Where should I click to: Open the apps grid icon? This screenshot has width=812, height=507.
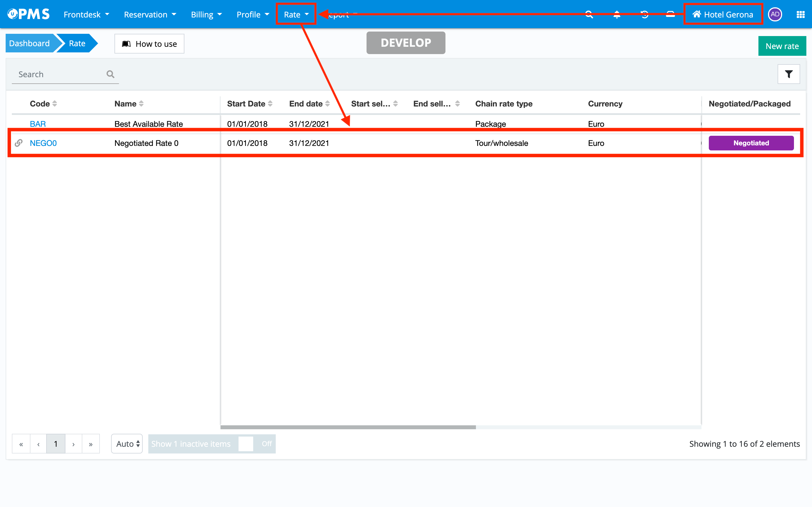pos(801,14)
